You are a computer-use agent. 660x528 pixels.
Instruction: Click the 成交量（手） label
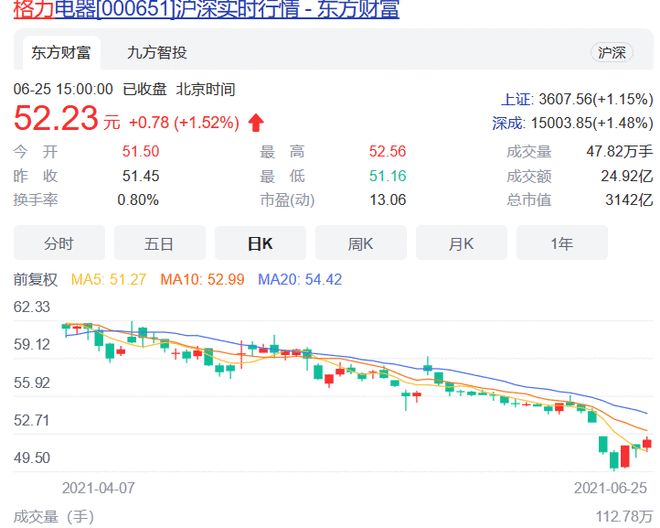point(54,517)
